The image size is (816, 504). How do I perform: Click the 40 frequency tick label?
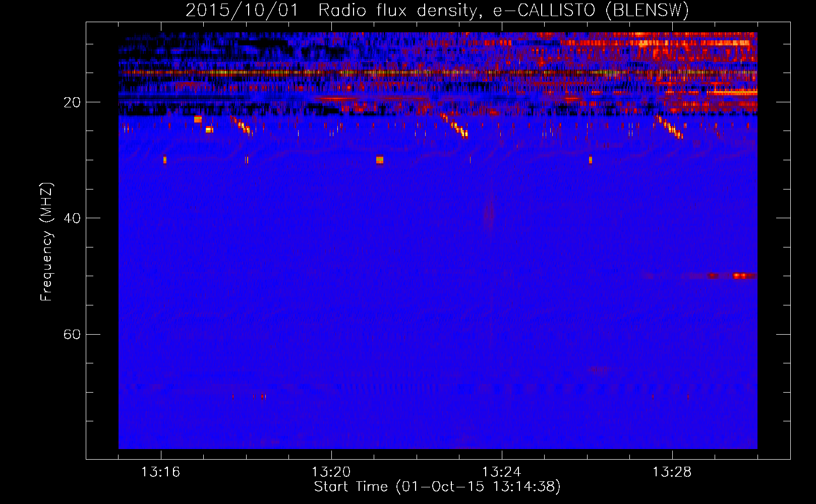[72, 218]
